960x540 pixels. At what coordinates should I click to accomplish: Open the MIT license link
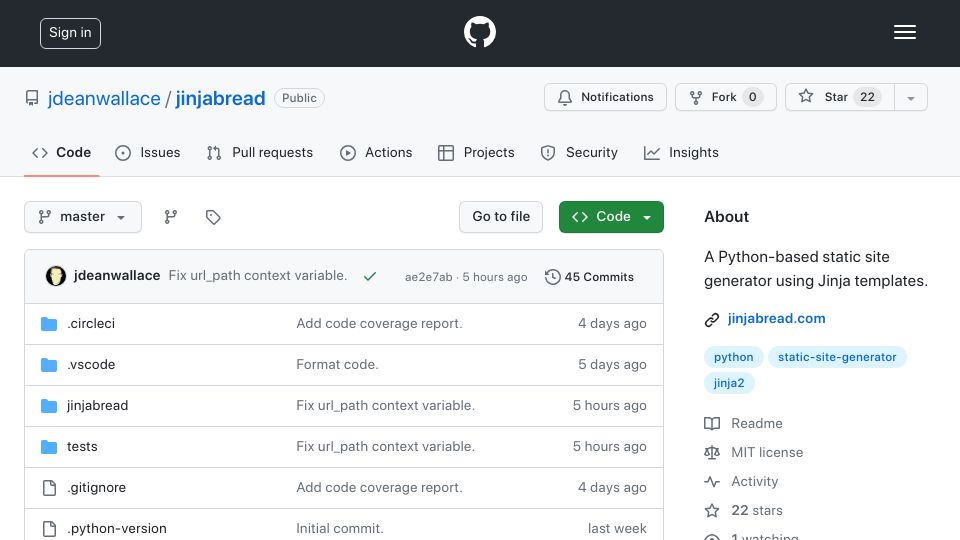767,452
